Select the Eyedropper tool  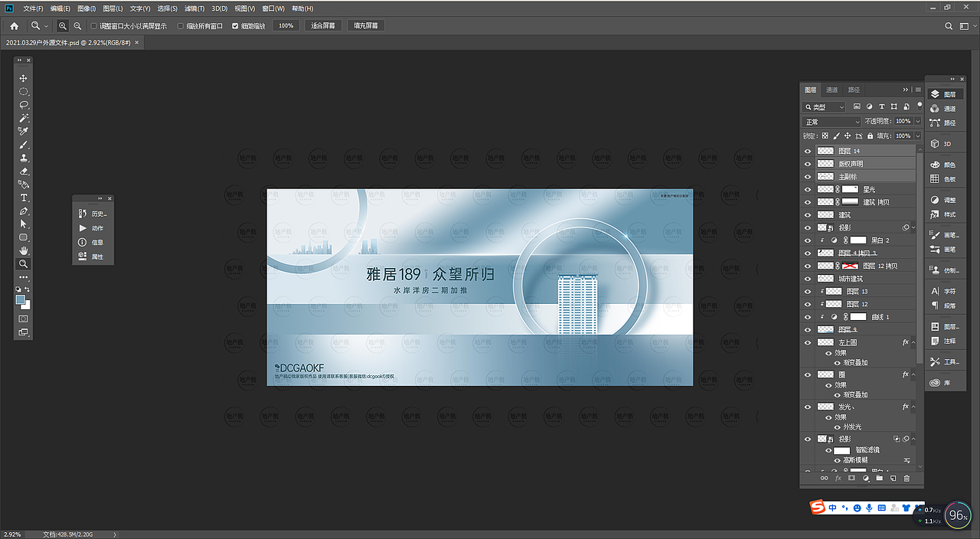coord(24,132)
